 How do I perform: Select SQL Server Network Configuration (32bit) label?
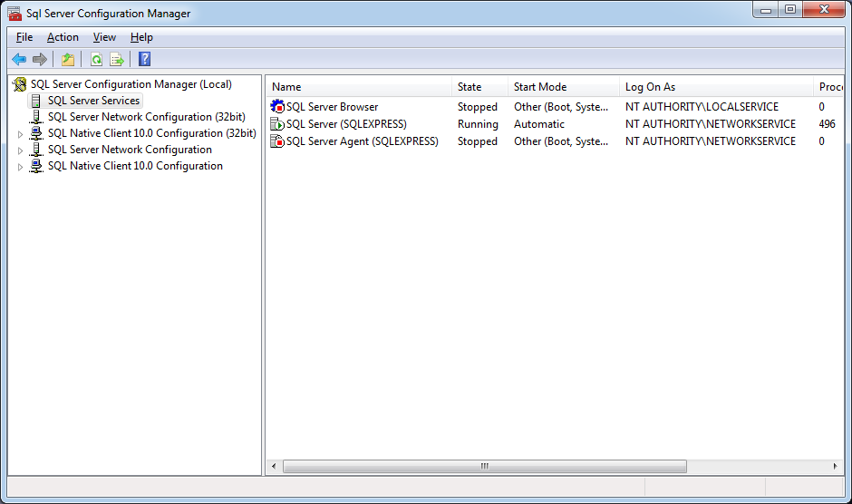[x=146, y=117]
